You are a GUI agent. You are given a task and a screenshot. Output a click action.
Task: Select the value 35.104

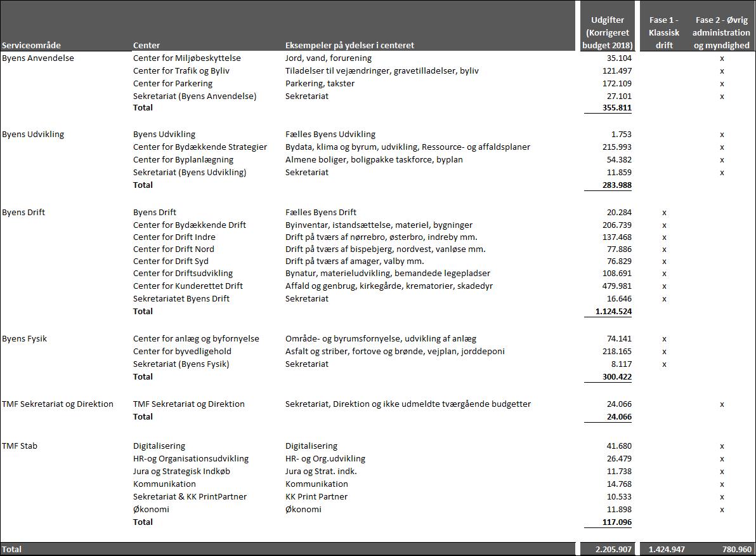click(x=619, y=58)
